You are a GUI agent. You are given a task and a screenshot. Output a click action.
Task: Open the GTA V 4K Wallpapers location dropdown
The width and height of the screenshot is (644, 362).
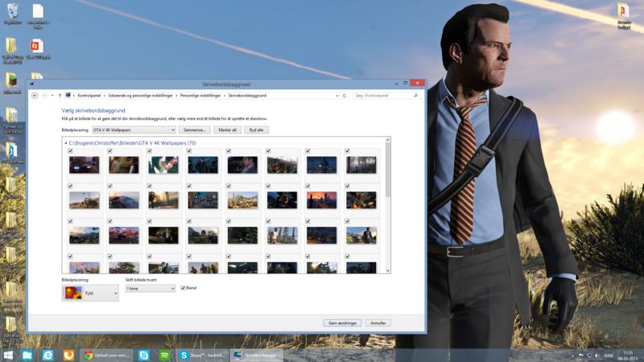(134, 130)
